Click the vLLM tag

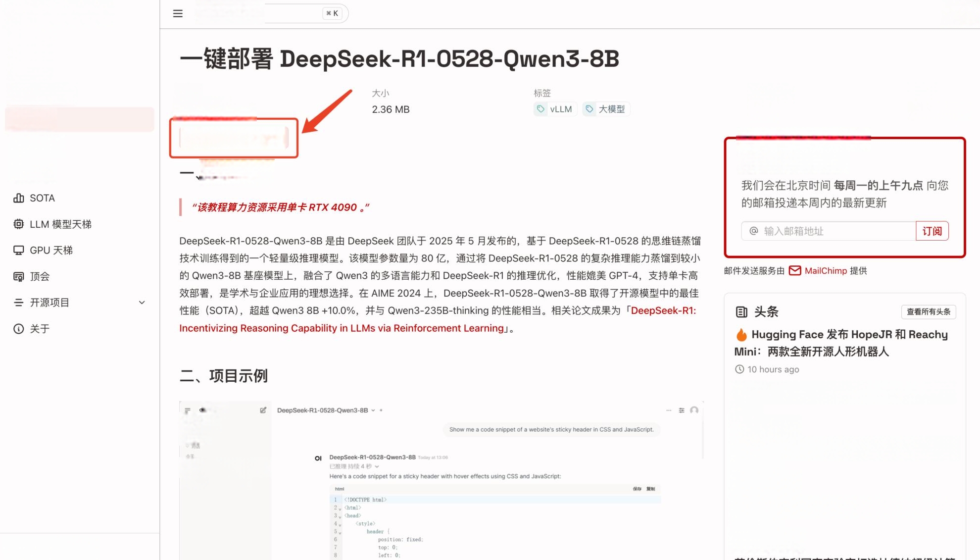pos(555,109)
